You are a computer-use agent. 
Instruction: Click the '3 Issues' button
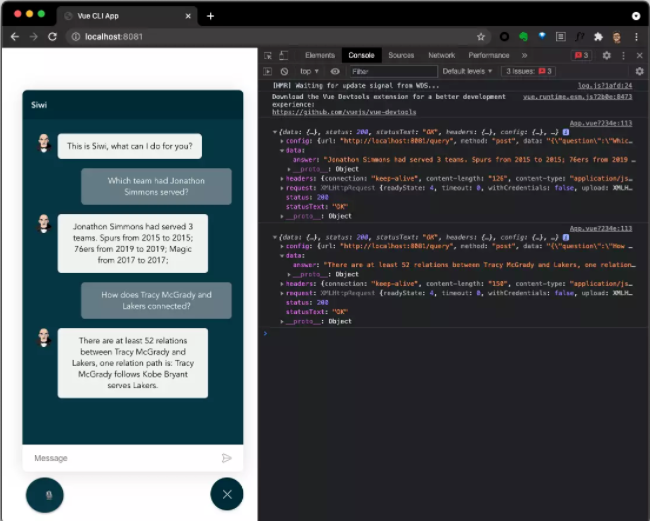(529, 72)
